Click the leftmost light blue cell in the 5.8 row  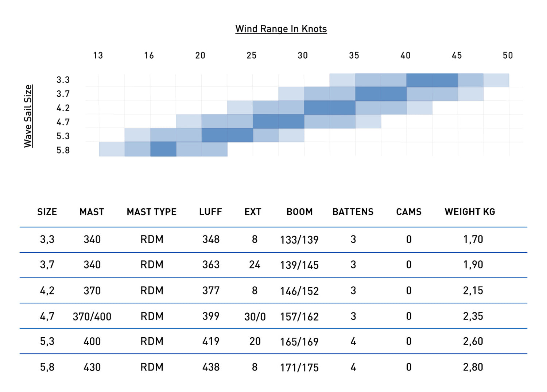point(112,149)
